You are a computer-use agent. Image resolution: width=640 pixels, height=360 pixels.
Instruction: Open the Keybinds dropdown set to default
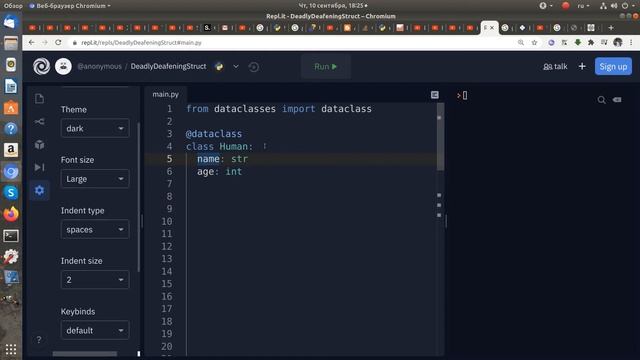95,330
